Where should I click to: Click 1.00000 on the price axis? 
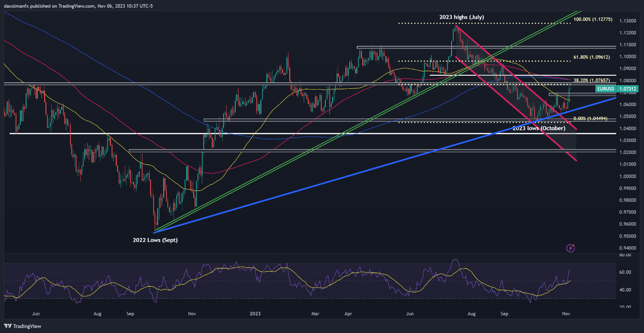point(629,176)
